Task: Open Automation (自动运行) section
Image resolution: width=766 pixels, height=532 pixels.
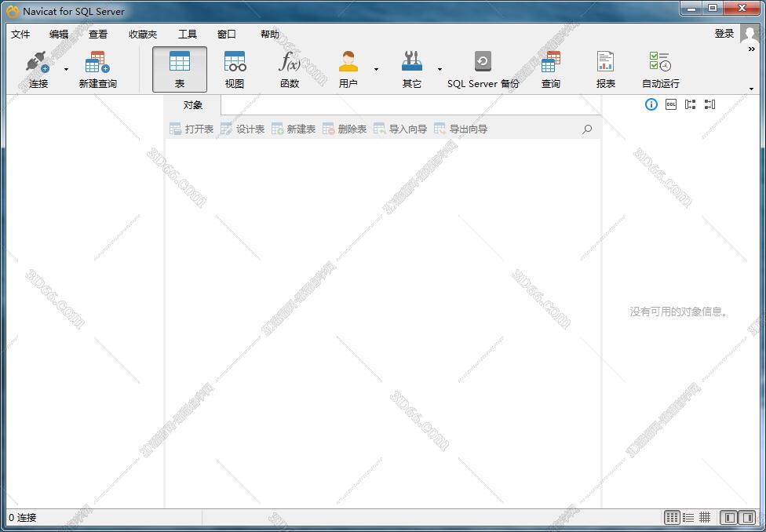Action: (x=661, y=69)
